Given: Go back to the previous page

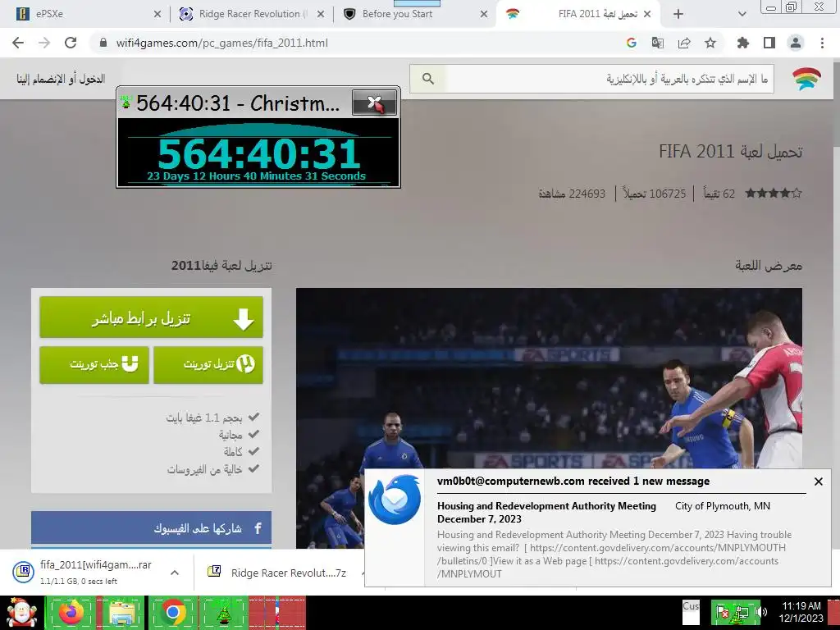Looking at the screenshot, I should point(18,43).
